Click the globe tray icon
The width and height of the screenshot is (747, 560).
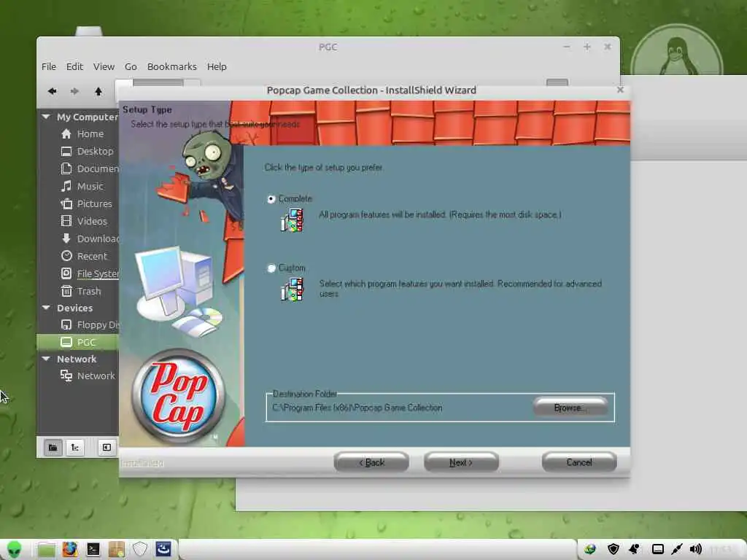point(590,549)
